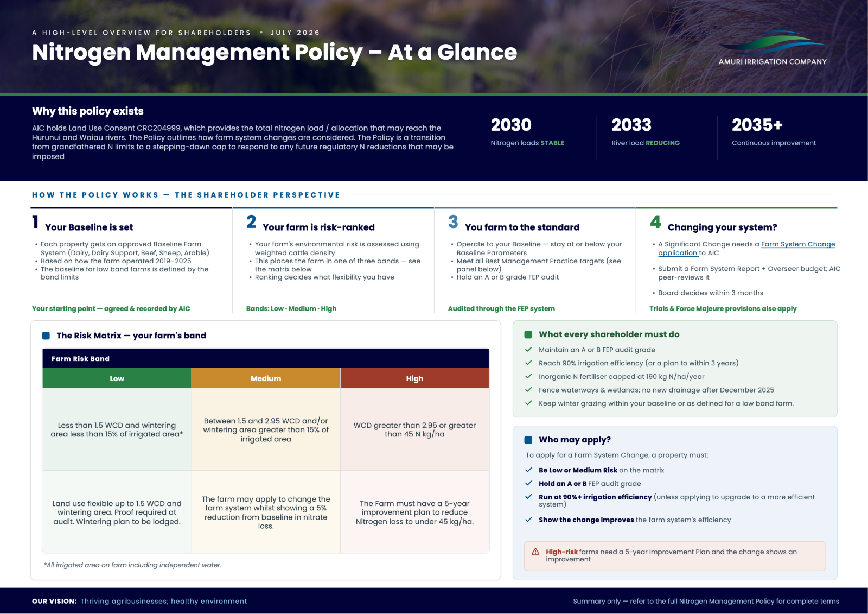The image size is (868, 614).
Task: Click the large step number 2
Action: tap(251, 222)
